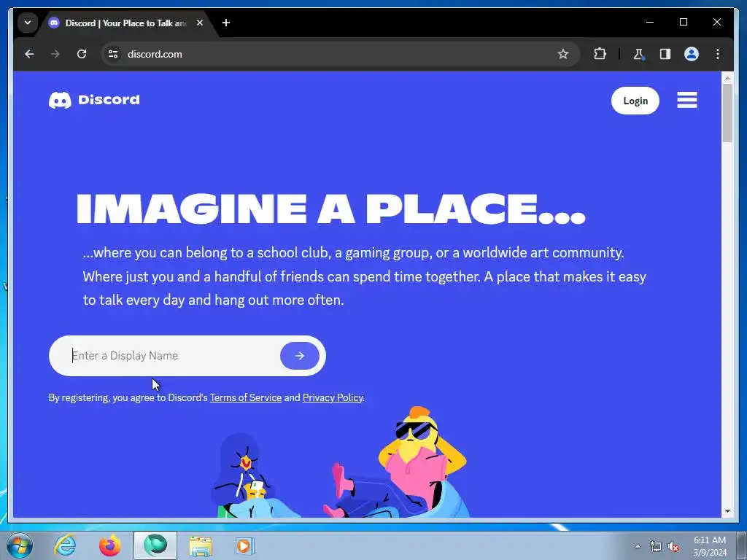Minimize the browser window
The width and height of the screenshot is (747, 560).
pos(650,22)
